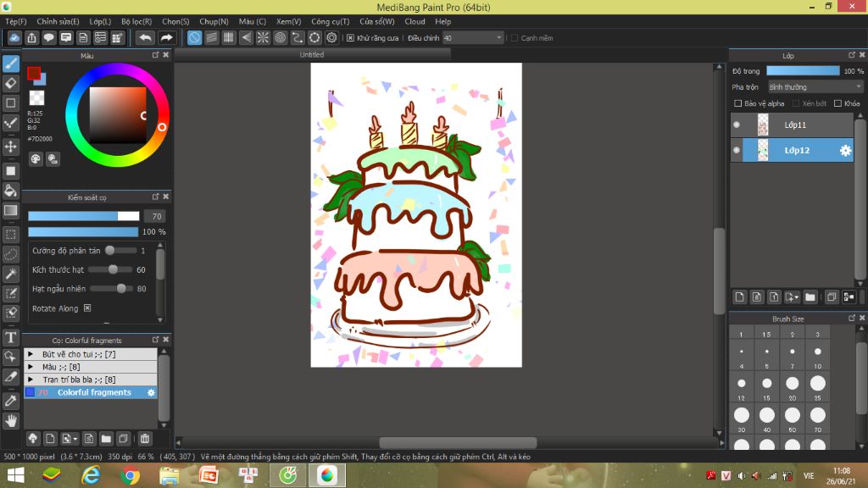Image resolution: width=868 pixels, height=488 pixels.
Task: Expand the Bút vẽ cho tui brush group
Action: [31, 354]
